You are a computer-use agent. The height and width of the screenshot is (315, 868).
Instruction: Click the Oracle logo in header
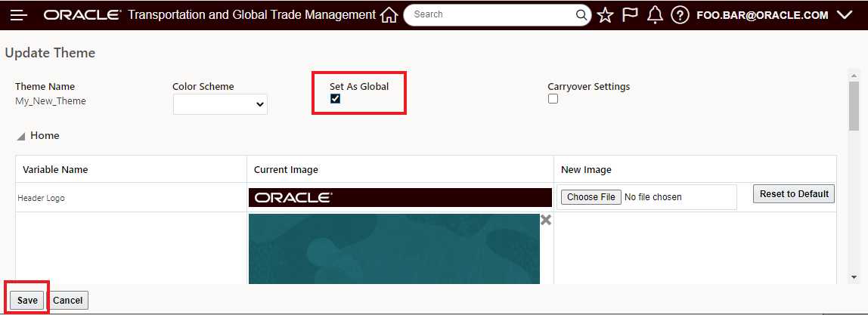83,15
